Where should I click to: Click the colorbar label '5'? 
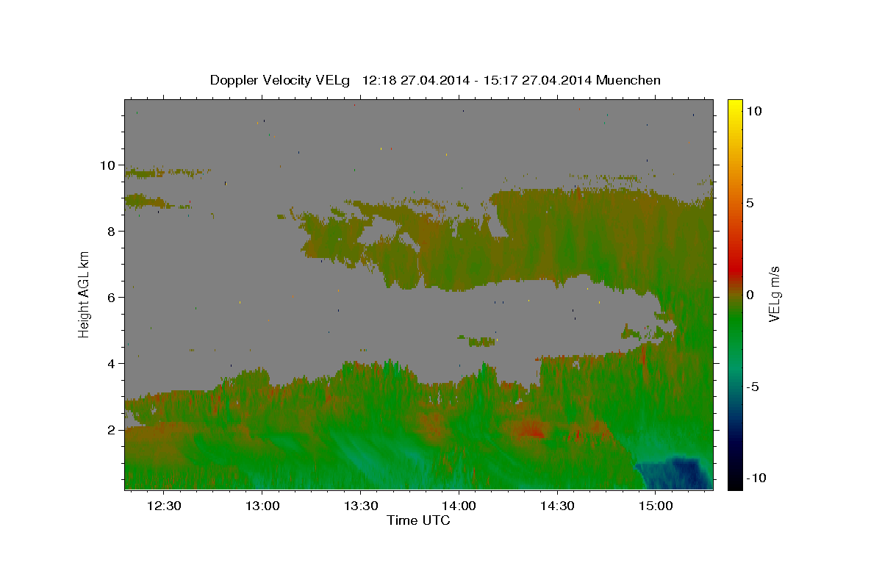(750, 202)
